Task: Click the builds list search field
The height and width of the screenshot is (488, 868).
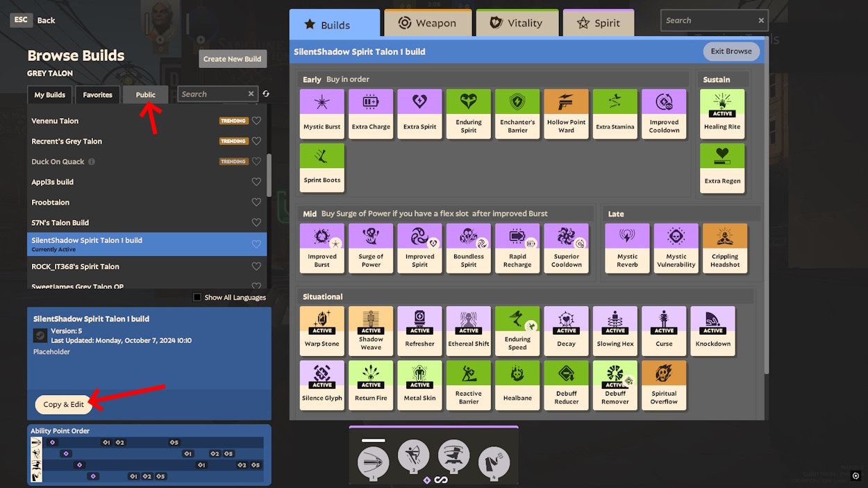Action: tap(212, 94)
